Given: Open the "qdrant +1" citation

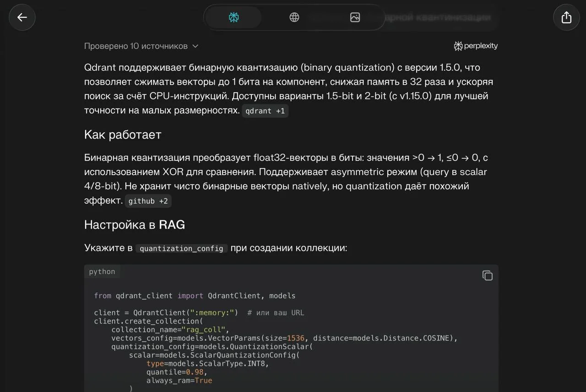Looking at the screenshot, I should [265, 111].
